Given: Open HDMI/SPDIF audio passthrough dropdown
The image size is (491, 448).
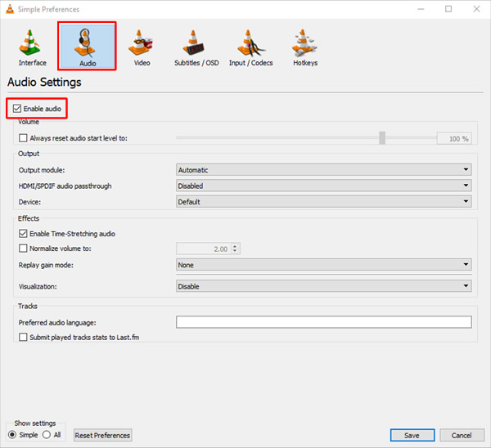Looking at the screenshot, I should 324,186.
